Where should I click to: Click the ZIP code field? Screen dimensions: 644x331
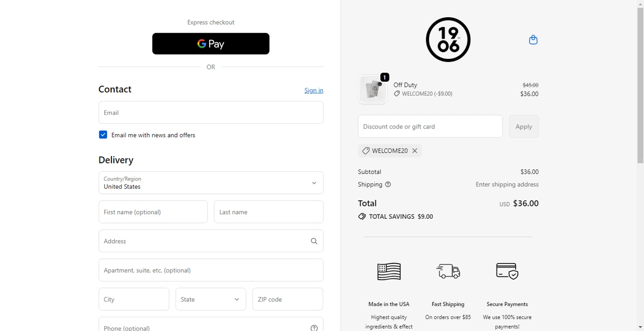(x=288, y=299)
